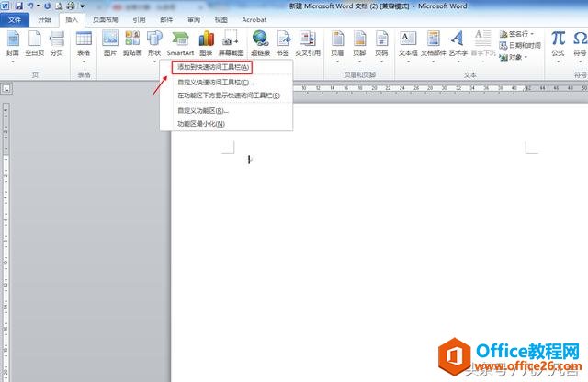Insert a picture (图片)

pyautogui.click(x=110, y=43)
